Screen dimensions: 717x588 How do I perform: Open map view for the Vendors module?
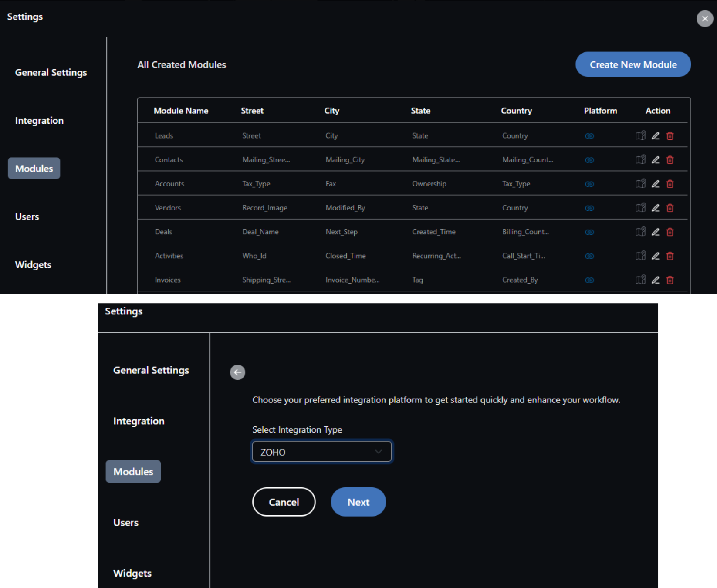tap(640, 208)
